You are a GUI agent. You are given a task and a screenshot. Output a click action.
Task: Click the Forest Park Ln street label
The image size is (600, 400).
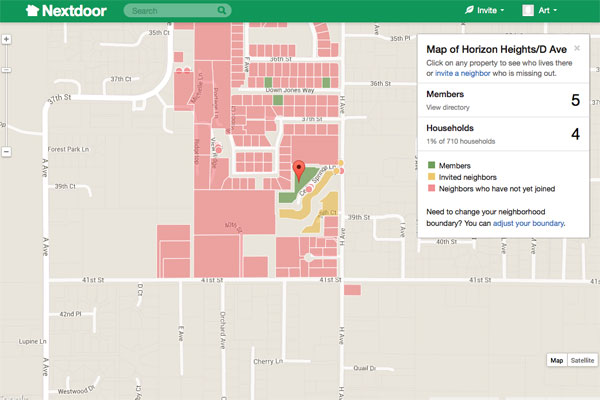pyautogui.click(x=68, y=149)
